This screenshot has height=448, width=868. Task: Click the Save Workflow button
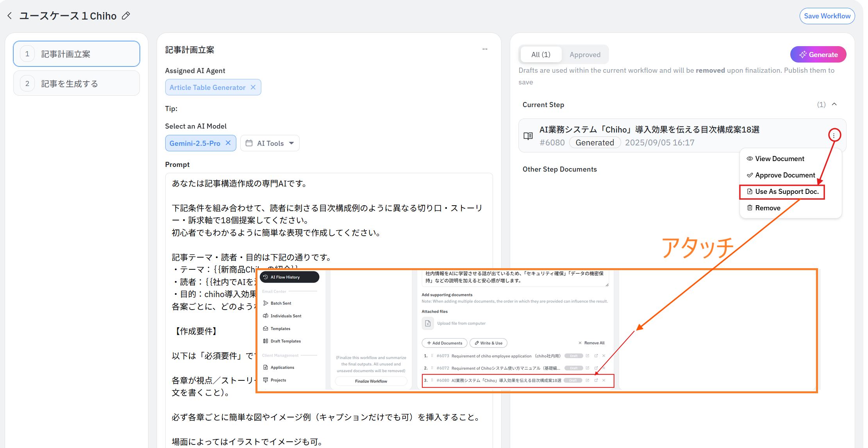pos(827,16)
